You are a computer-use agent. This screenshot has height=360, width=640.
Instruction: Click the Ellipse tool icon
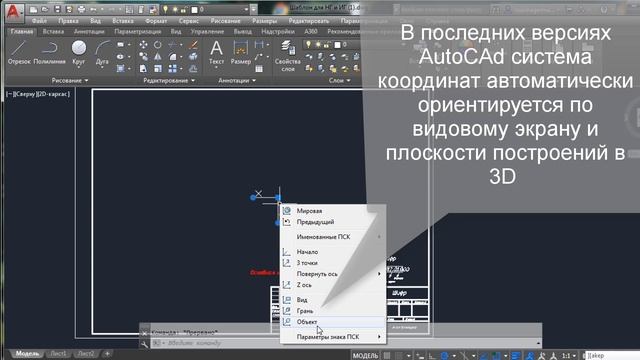pos(120,57)
